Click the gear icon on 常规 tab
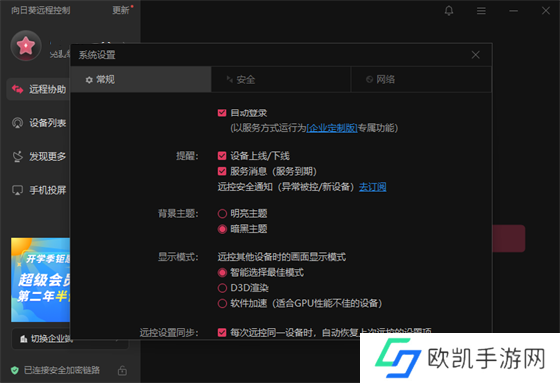 pos(89,80)
